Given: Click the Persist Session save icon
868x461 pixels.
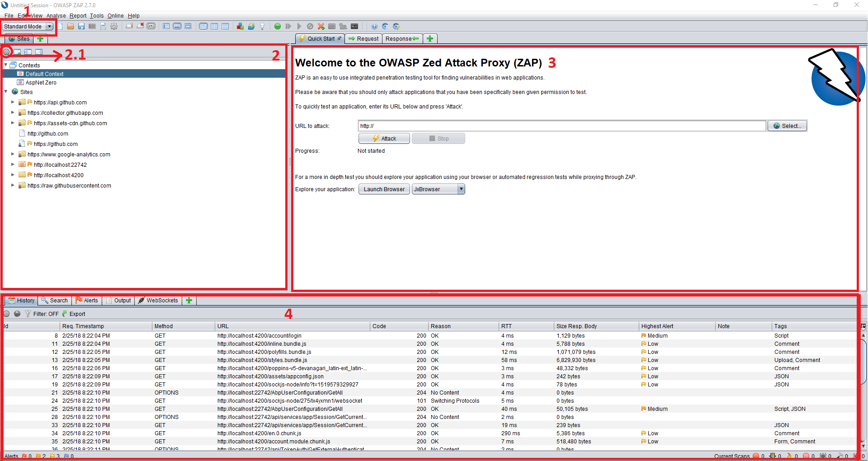Looking at the screenshot, I should coord(81,26).
